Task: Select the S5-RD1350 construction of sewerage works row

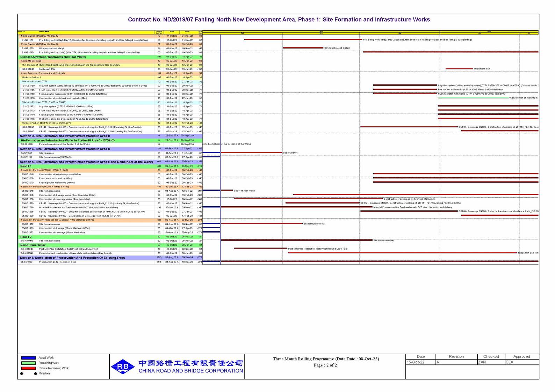Action: (110, 199)
